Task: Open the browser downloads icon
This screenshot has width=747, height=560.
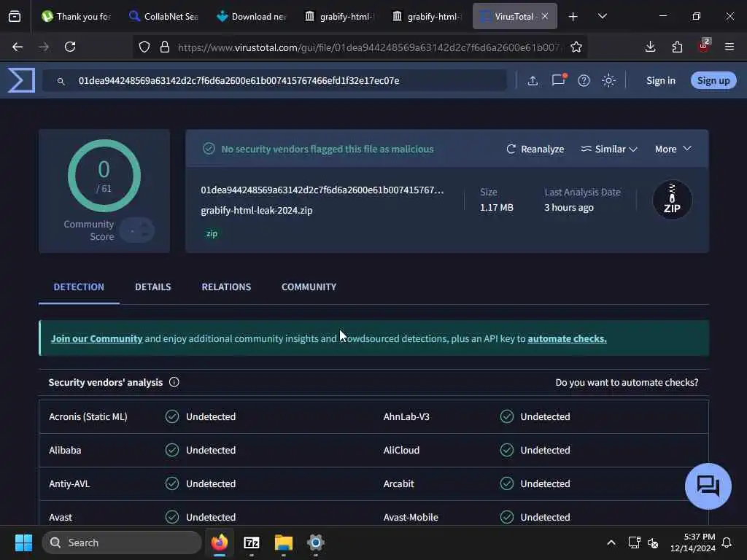Action: coord(650,47)
